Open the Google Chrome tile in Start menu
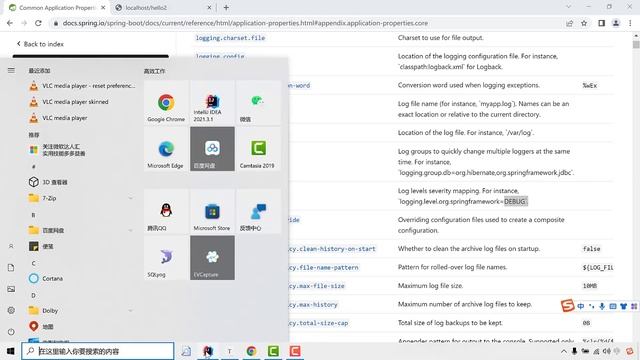The image size is (640, 360). pos(166,102)
